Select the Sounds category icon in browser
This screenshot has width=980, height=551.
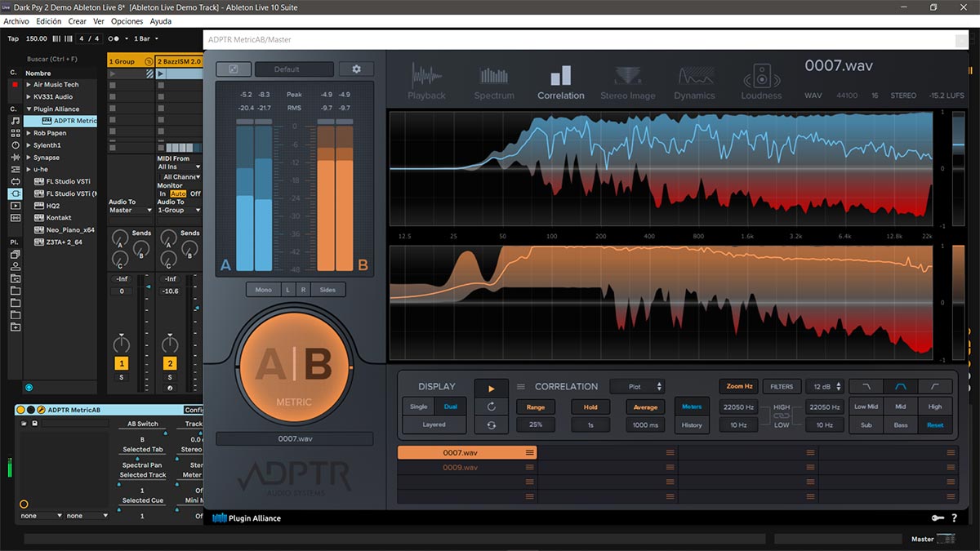(x=15, y=121)
